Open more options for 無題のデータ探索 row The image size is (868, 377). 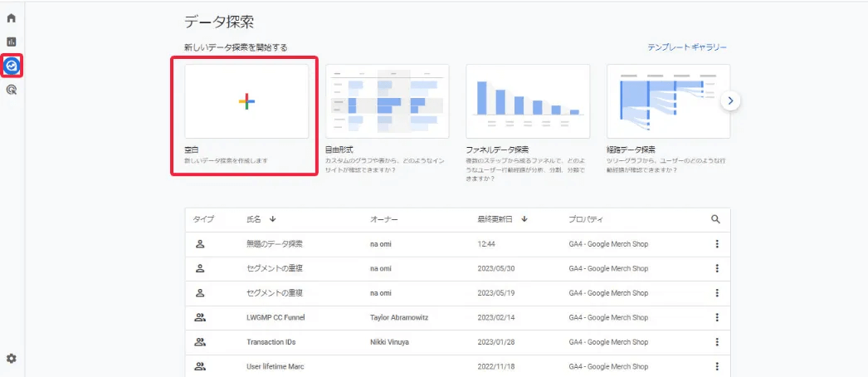(x=716, y=244)
